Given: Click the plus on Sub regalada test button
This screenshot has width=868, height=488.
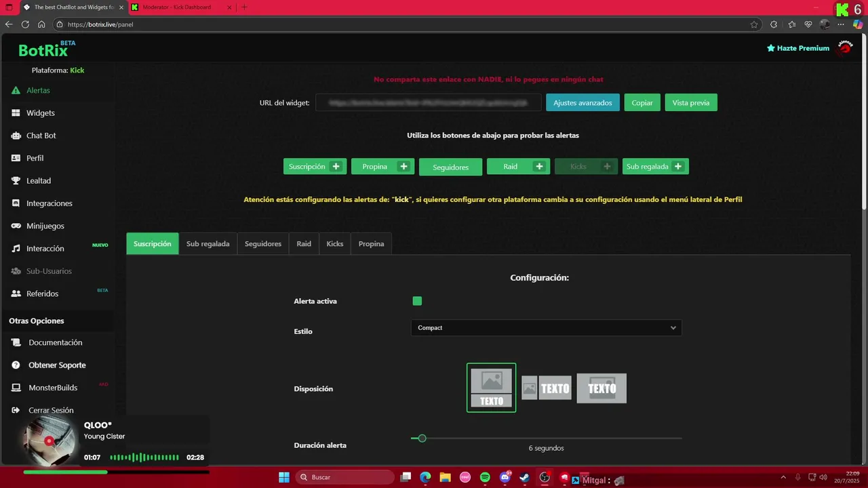Looking at the screenshot, I should coord(678,166).
